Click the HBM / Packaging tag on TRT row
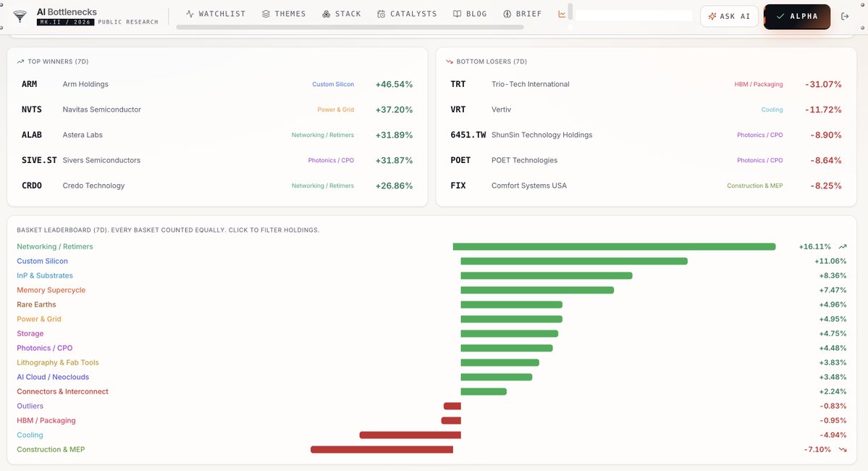Screen dimensions: 868x471 [759, 84]
